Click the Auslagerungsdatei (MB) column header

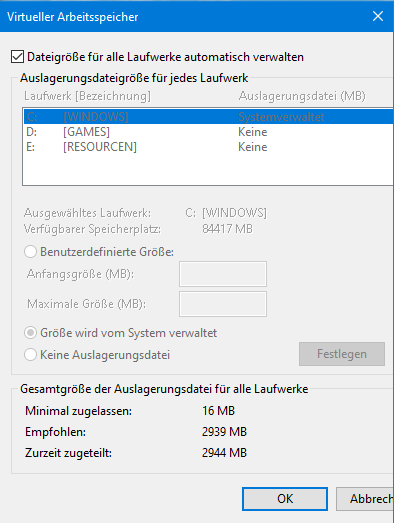click(x=302, y=96)
